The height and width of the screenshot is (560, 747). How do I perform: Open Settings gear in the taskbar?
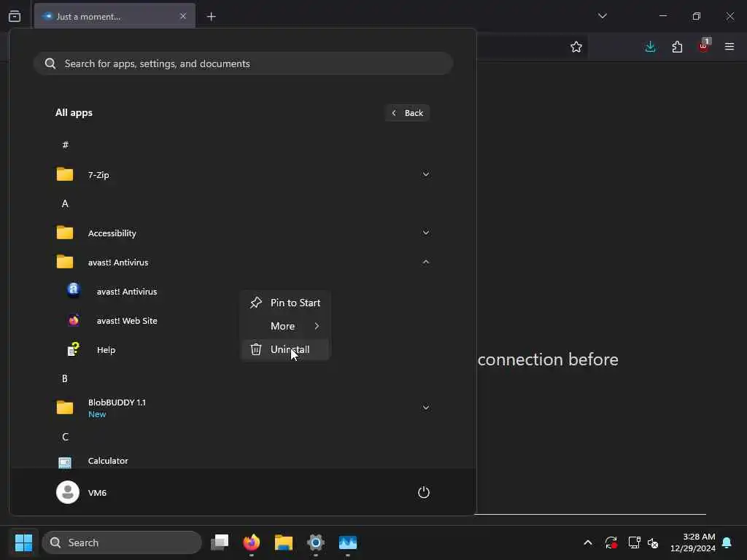point(315,542)
